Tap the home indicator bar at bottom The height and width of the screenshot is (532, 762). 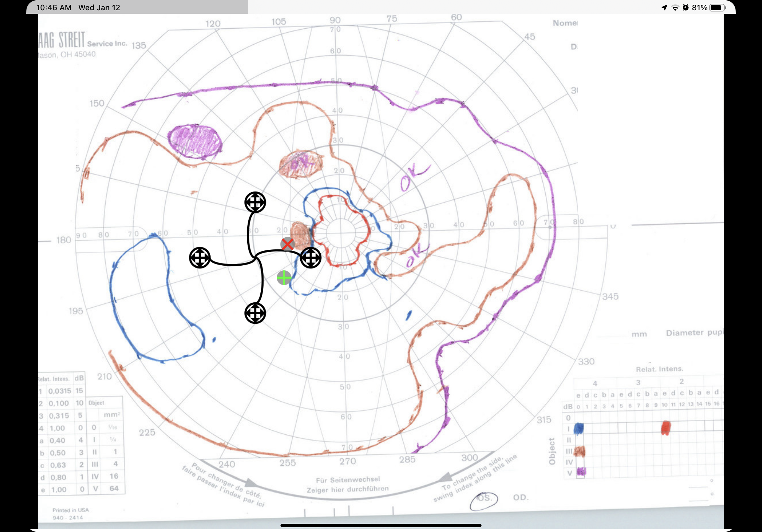(381, 525)
